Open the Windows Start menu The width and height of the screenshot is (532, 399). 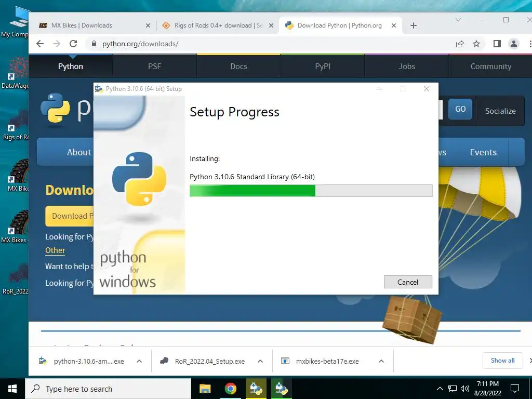click(x=12, y=389)
